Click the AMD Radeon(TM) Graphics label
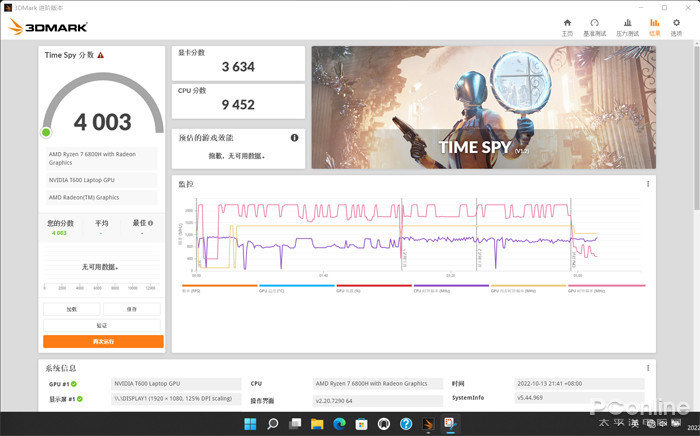The width and height of the screenshot is (700, 436). pyautogui.click(x=102, y=197)
